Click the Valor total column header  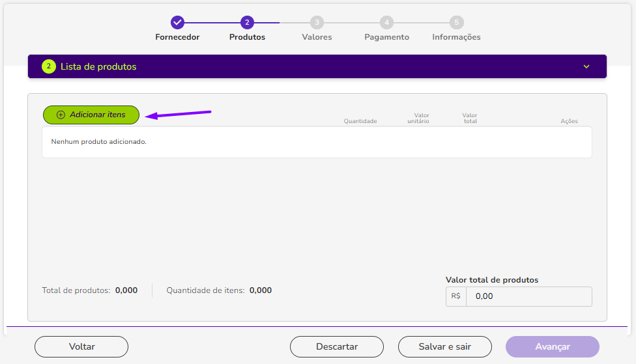[470, 119]
